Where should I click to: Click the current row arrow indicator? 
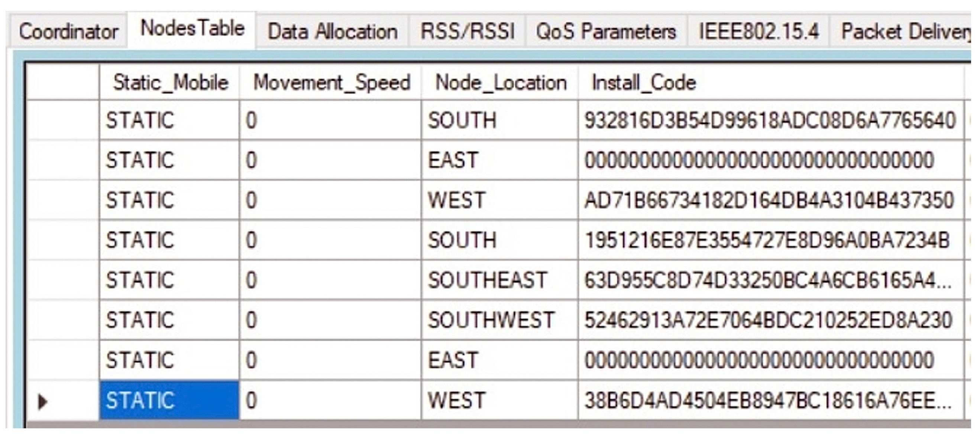click(x=43, y=402)
